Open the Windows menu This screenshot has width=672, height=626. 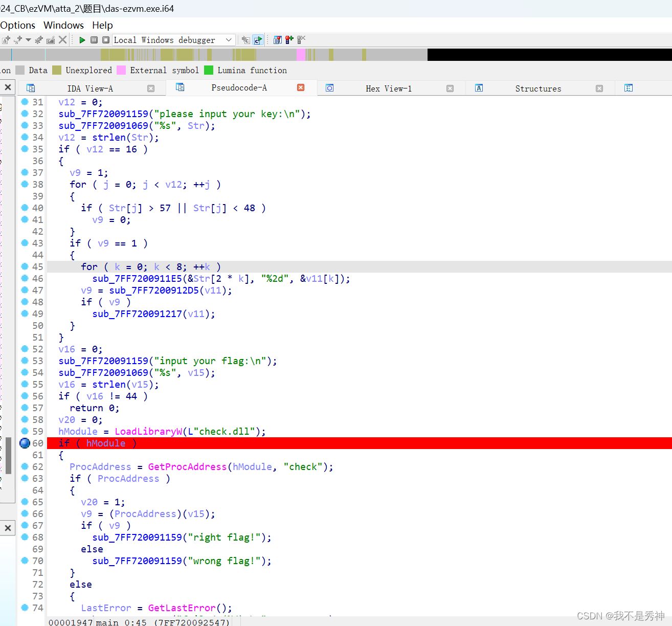63,25
